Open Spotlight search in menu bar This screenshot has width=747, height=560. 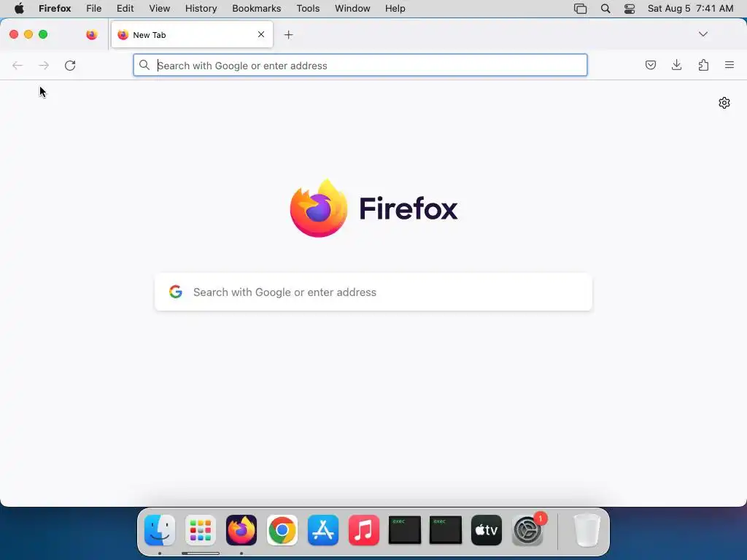(x=605, y=9)
